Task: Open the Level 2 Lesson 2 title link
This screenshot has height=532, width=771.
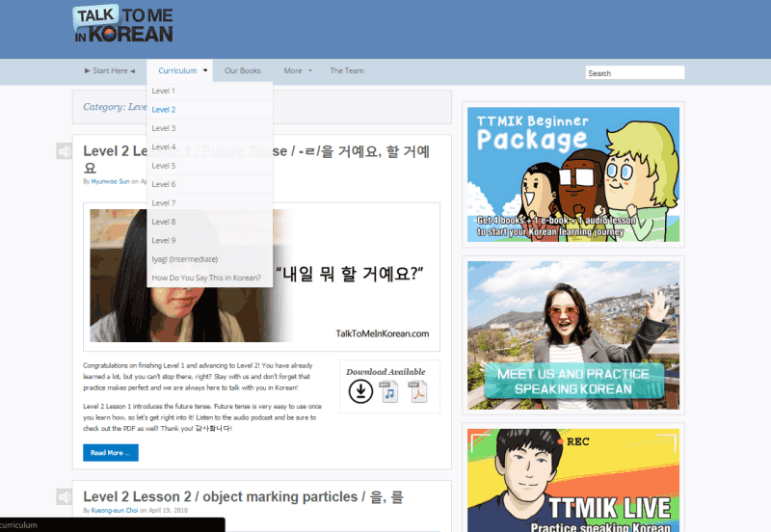Action: (x=244, y=496)
